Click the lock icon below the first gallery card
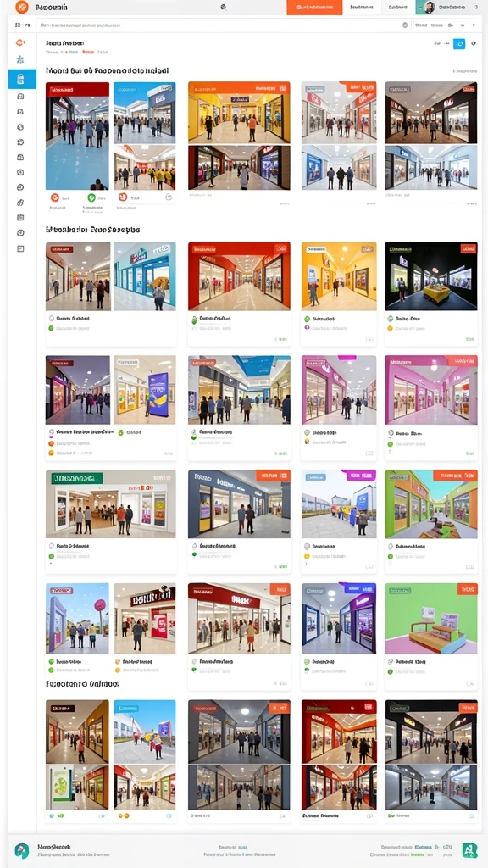Viewport: 488px width, 868px height. pos(169,197)
